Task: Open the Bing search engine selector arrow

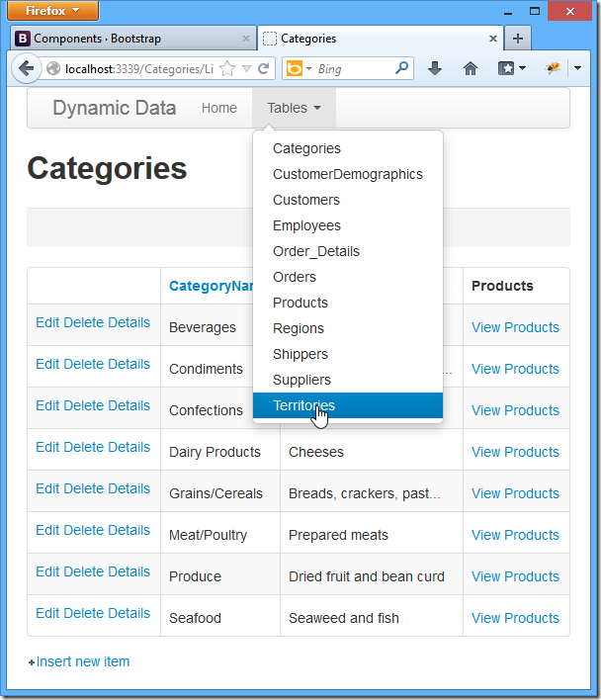Action: [308, 69]
